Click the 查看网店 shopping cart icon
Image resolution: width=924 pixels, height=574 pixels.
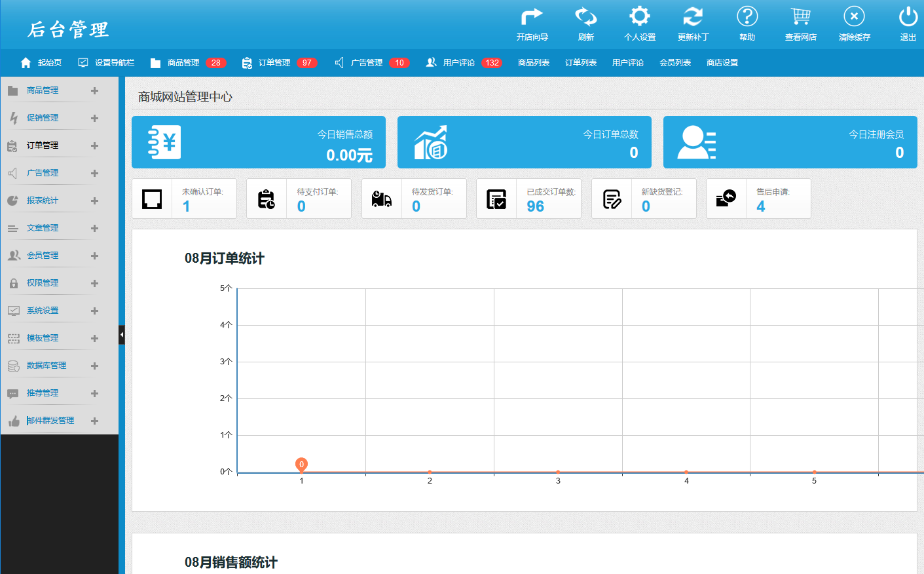point(800,16)
